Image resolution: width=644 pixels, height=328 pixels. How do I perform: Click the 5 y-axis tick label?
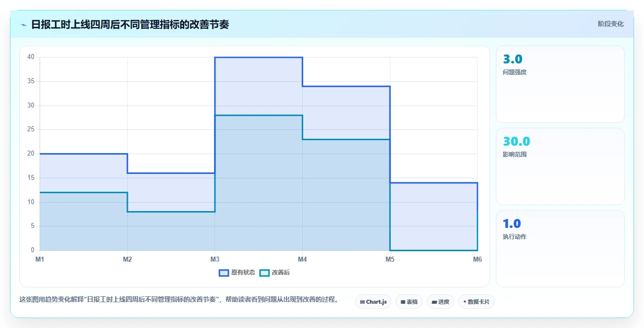pyautogui.click(x=32, y=226)
